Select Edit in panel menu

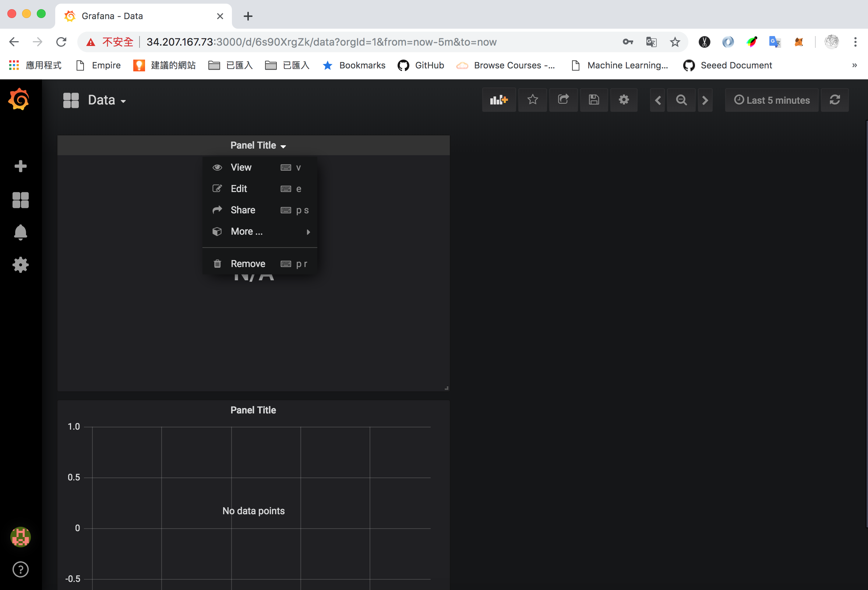(x=260, y=188)
